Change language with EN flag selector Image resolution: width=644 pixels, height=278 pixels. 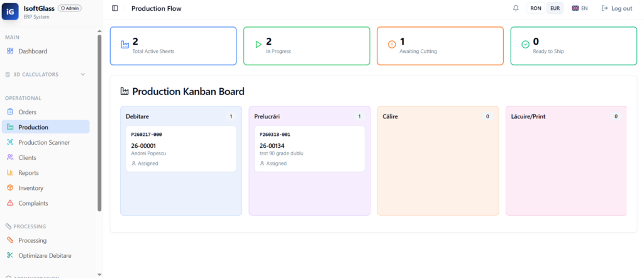(579, 8)
